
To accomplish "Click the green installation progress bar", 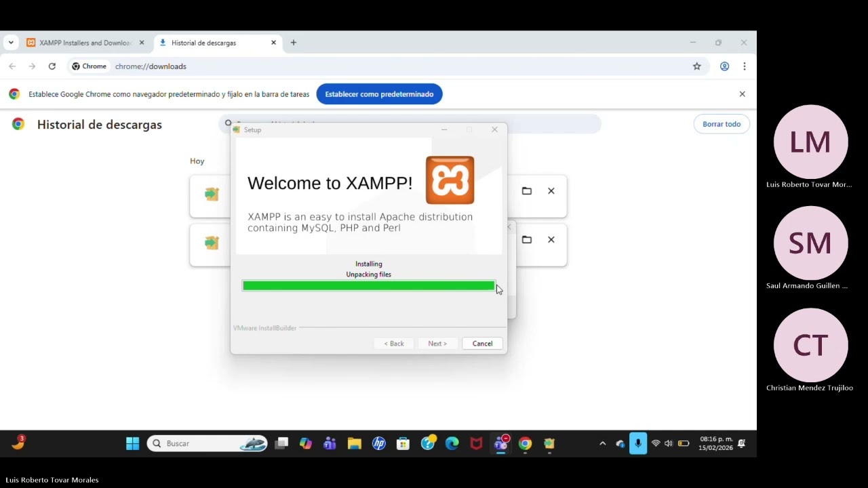I will coord(369,286).
